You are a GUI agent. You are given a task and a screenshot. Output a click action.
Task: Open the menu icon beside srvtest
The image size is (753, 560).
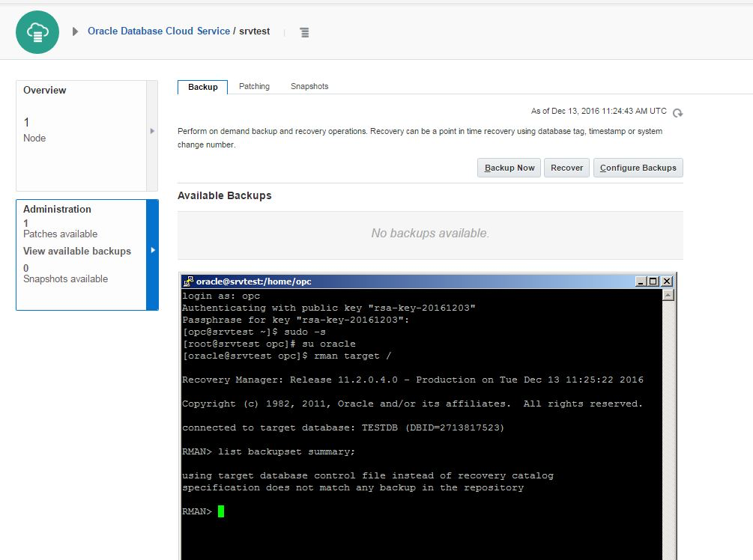click(x=304, y=32)
